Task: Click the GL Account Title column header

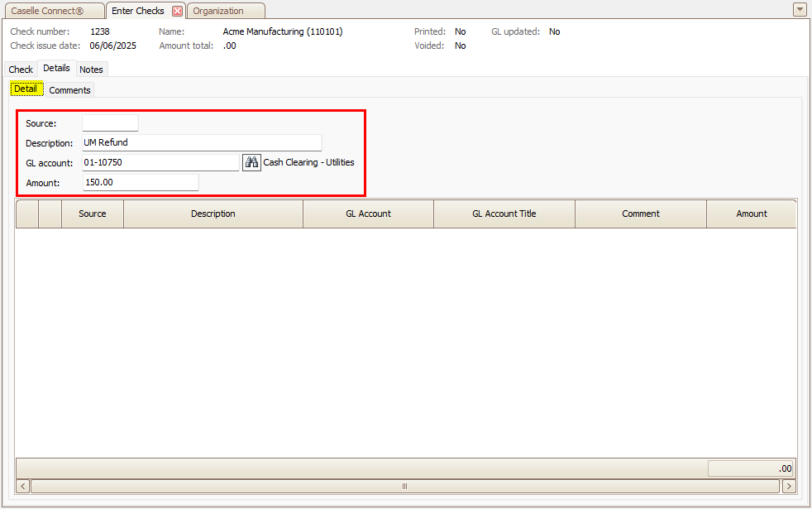Action: (504, 214)
